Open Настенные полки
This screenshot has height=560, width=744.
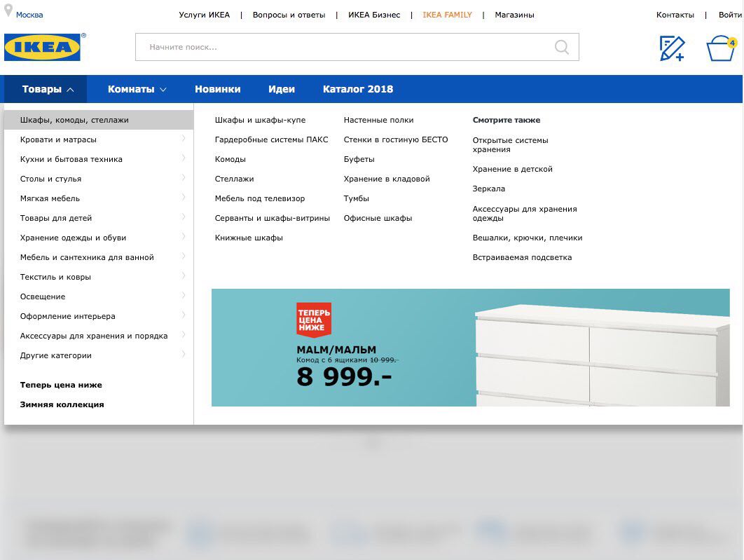378,120
